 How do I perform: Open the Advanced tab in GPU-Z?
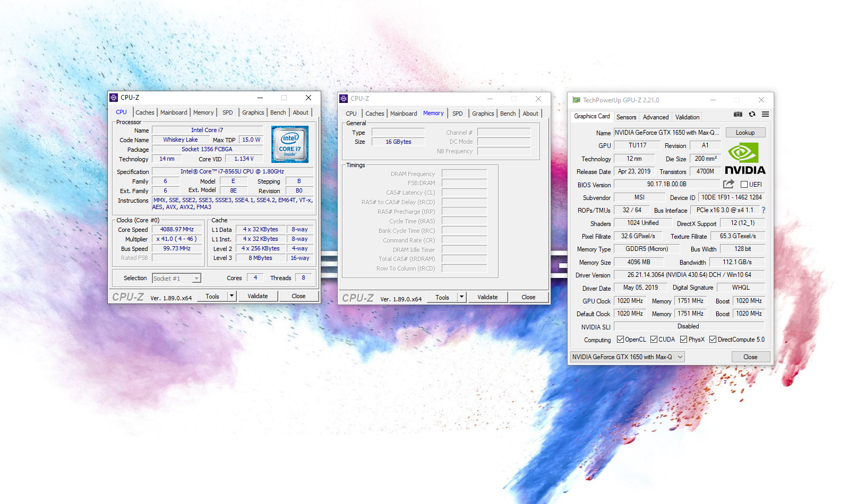[656, 117]
